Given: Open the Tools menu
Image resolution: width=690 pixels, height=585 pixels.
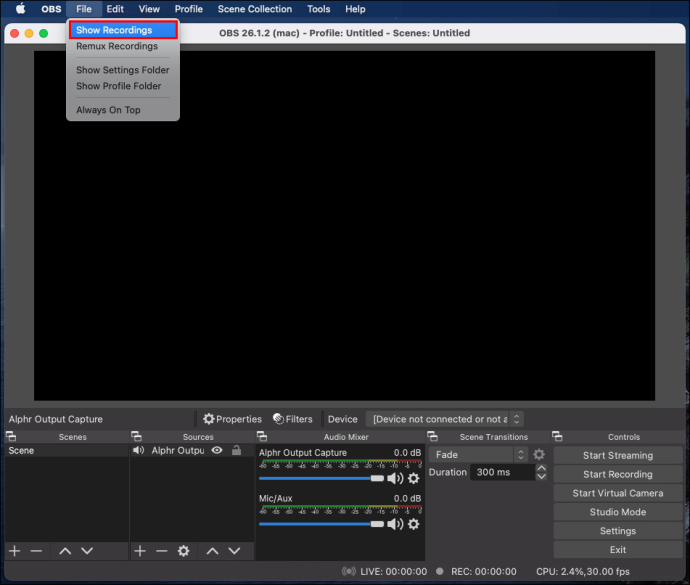Looking at the screenshot, I should pyautogui.click(x=319, y=9).
